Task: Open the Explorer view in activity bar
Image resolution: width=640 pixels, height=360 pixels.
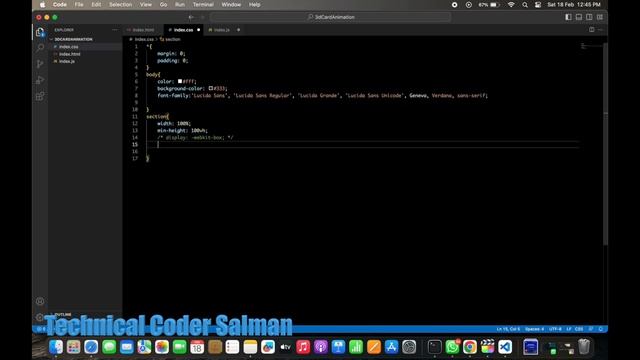Action: pos(40,32)
